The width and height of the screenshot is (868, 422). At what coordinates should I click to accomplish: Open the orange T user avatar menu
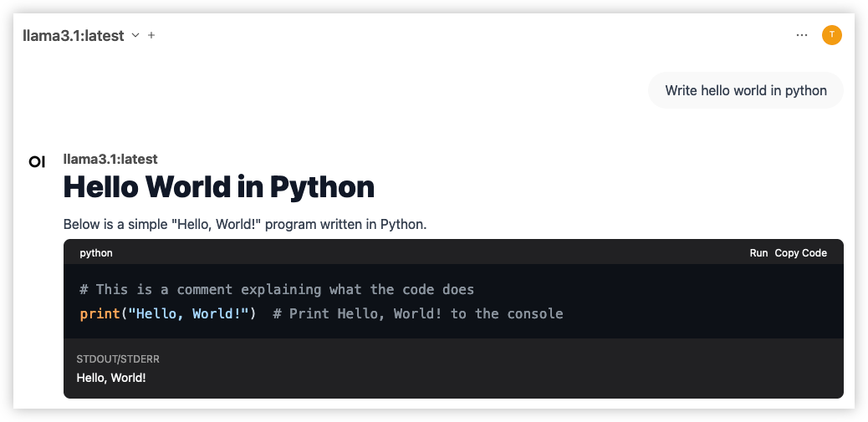[832, 35]
